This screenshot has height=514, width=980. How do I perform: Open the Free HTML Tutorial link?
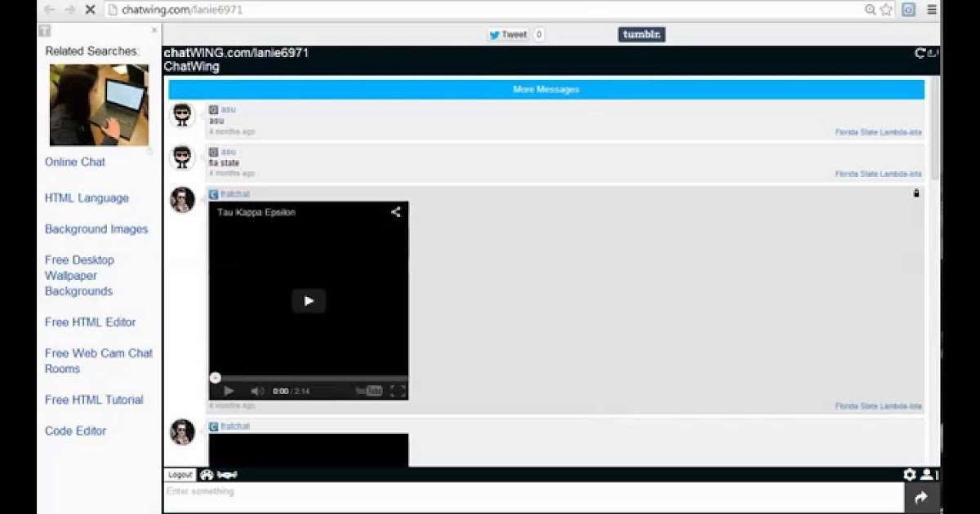click(x=94, y=400)
